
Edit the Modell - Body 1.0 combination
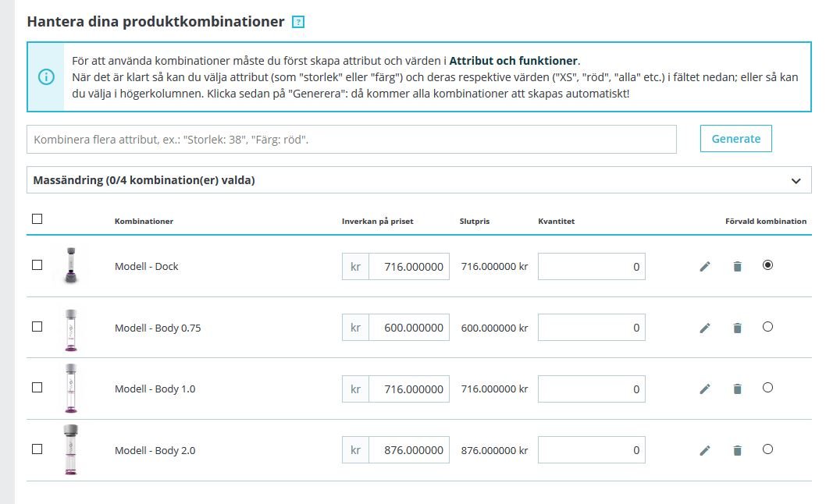tap(705, 389)
